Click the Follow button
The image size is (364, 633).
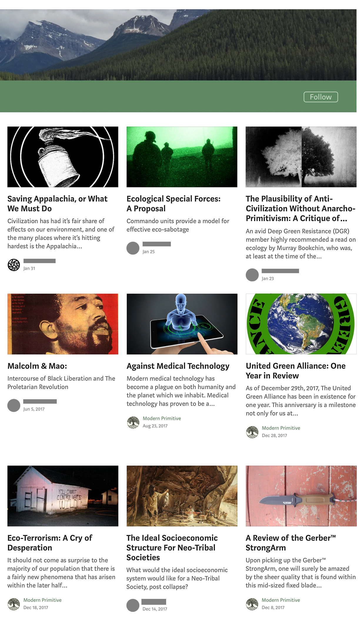click(320, 97)
